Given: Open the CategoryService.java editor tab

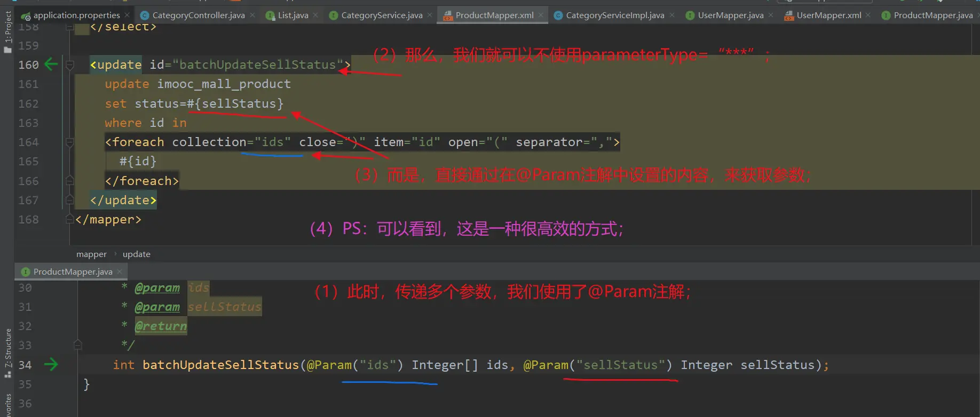Looking at the screenshot, I should point(381,15).
